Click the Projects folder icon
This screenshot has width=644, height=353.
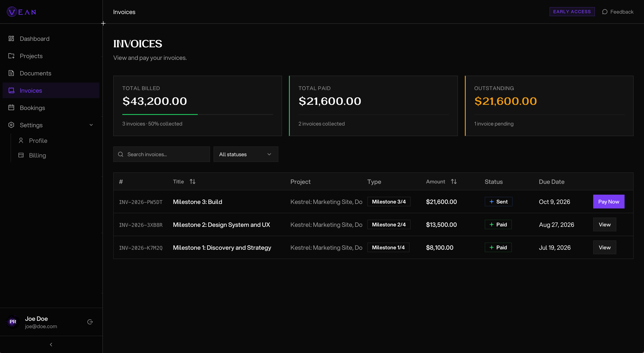click(x=11, y=56)
